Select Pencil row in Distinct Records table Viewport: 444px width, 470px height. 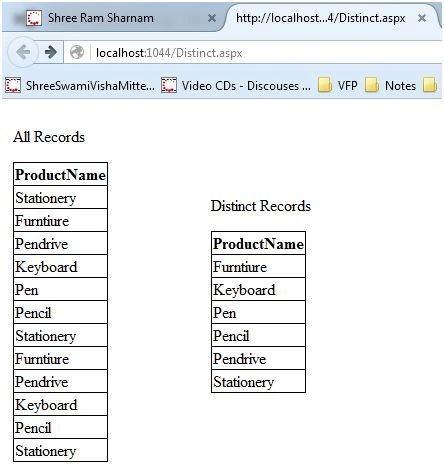258,335
